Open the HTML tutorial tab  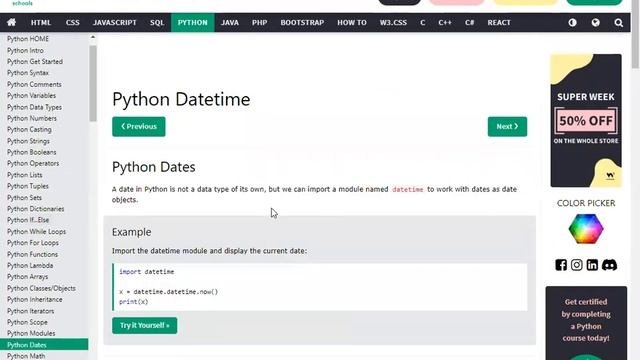pyautogui.click(x=41, y=22)
